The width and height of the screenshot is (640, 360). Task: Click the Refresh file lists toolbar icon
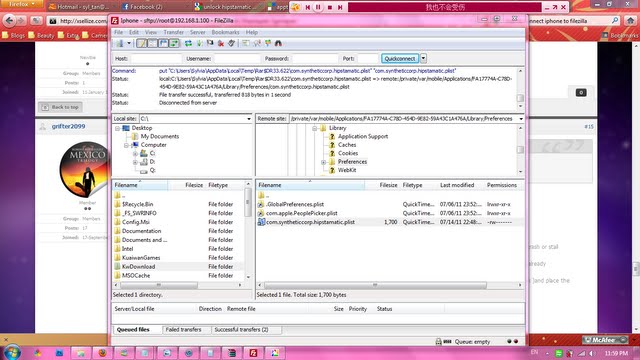(x=188, y=43)
